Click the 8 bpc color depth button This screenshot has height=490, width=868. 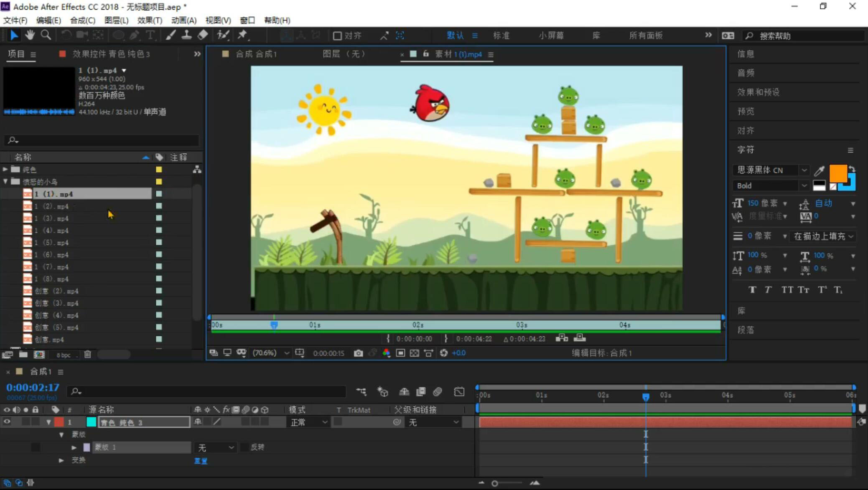[x=64, y=355]
